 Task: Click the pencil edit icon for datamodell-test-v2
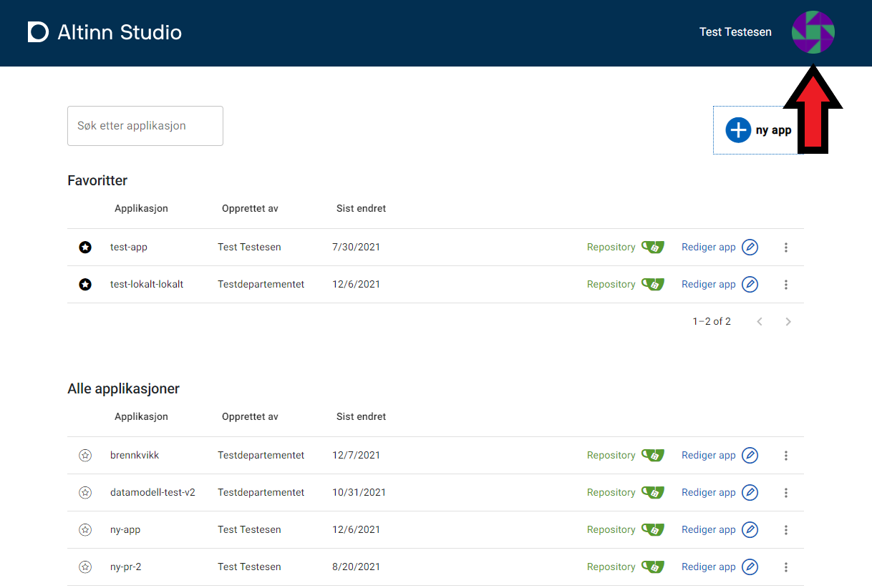pyautogui.click(x=750, y=492)
